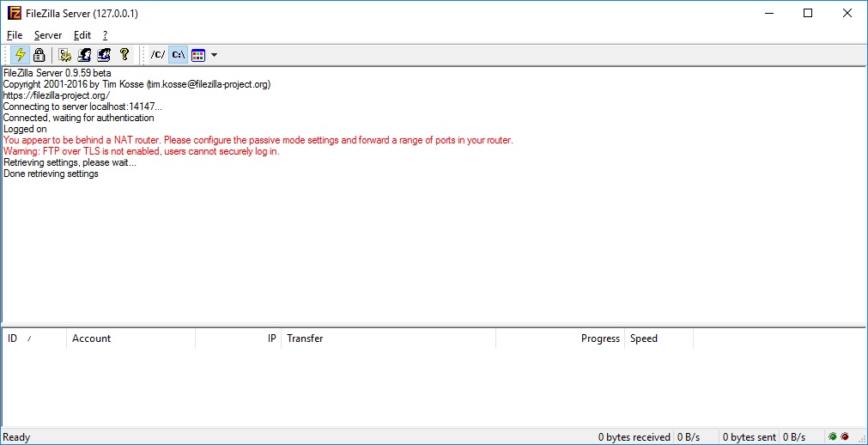Sort connections by Progress column header
Image resolution: width=868 pixels, height=445 pixels.
[x=561, y=338]
